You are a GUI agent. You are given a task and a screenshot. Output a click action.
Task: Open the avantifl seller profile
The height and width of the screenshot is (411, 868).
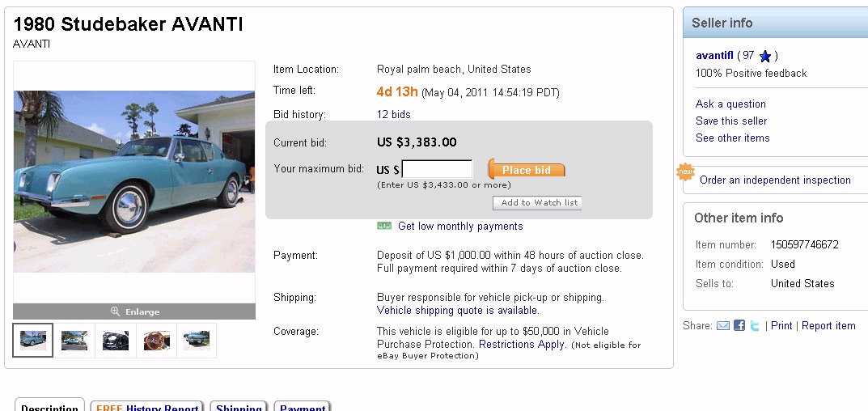[x=715, y=56]
